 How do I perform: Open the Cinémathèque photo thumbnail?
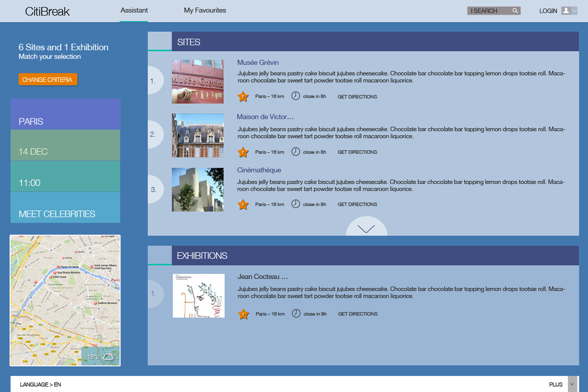pyautogui.click(x=197, y=190)
